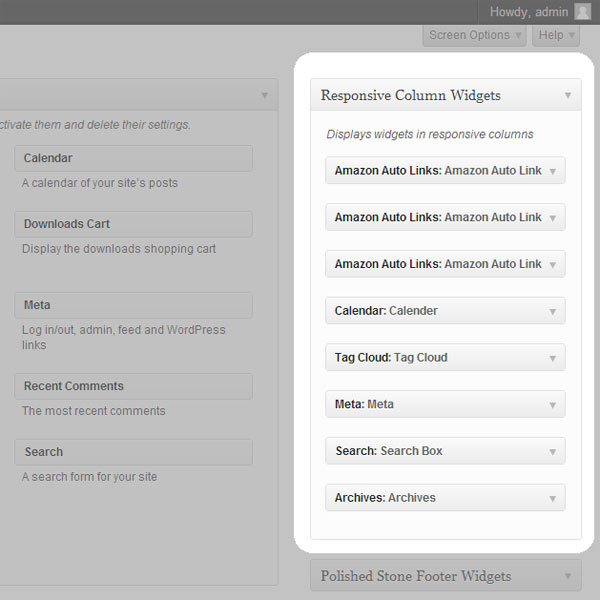Expand the Search: Search Box widget arrow
This screenshot has height=600, width=600.
[x=552, y=452]
